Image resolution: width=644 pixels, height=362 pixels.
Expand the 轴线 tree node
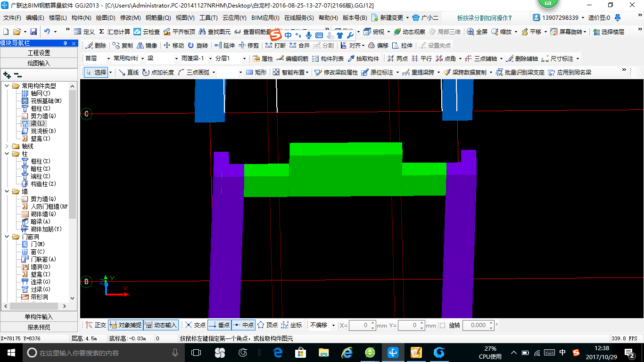7,146
